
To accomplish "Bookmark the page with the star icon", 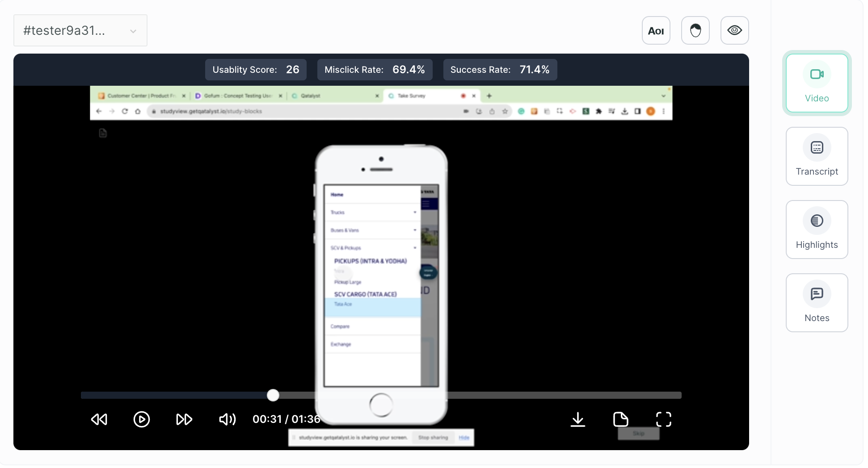I will [x=505, y=111].
